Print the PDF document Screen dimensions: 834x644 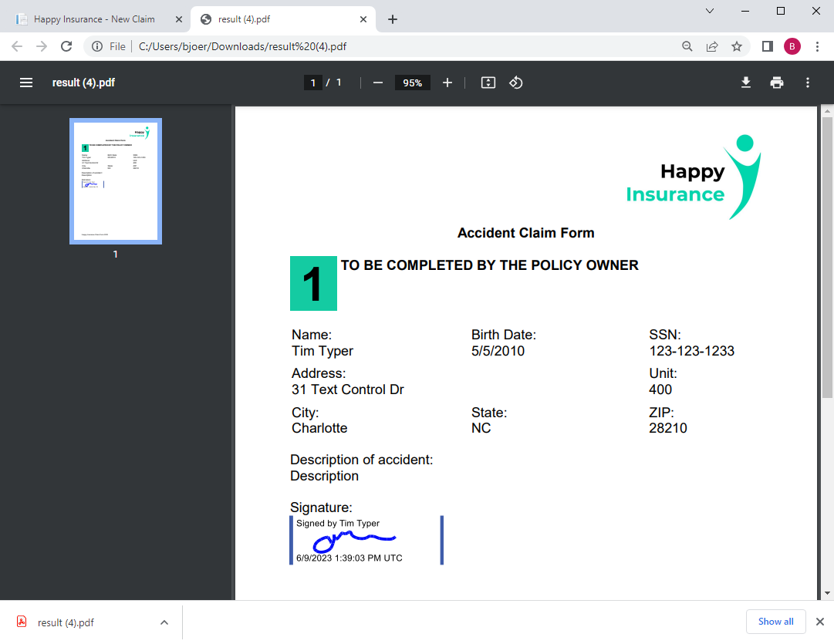[x=777, y=83]
